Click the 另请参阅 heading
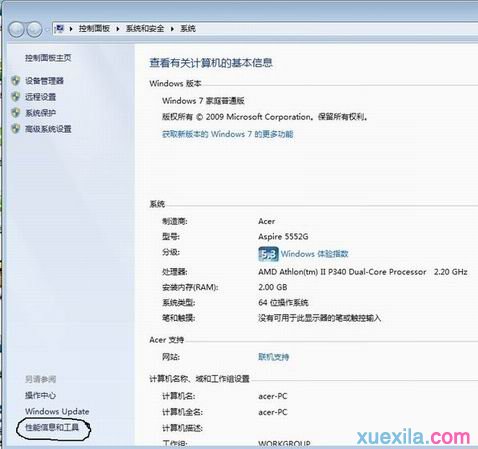 tap(41, 379)
